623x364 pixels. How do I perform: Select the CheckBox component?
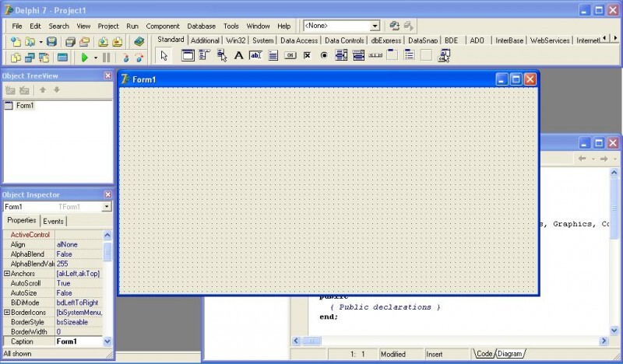307,55
